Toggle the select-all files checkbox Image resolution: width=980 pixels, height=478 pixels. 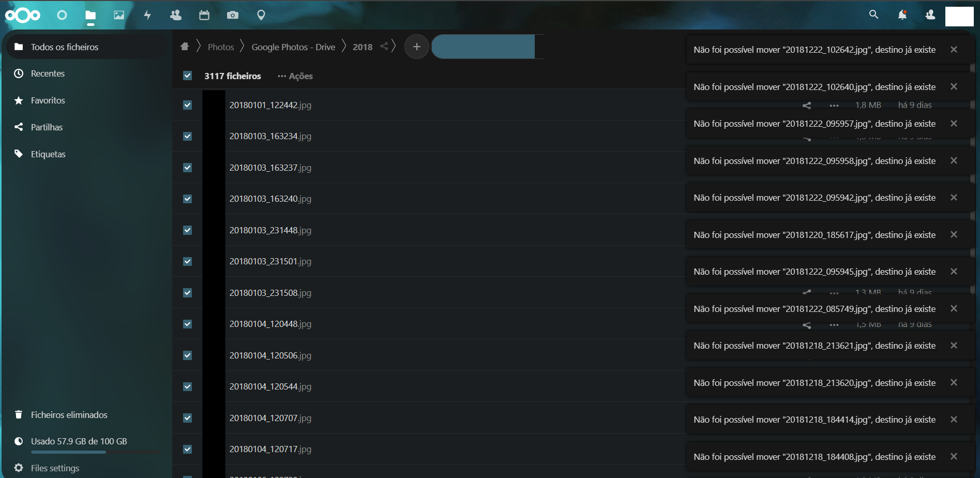coord(188,76)
